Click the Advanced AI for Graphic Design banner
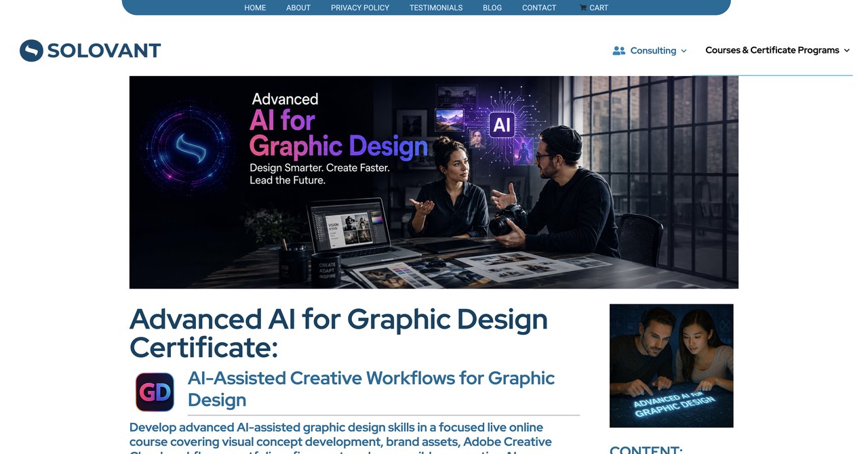868x454 pixels. point(434,182)
